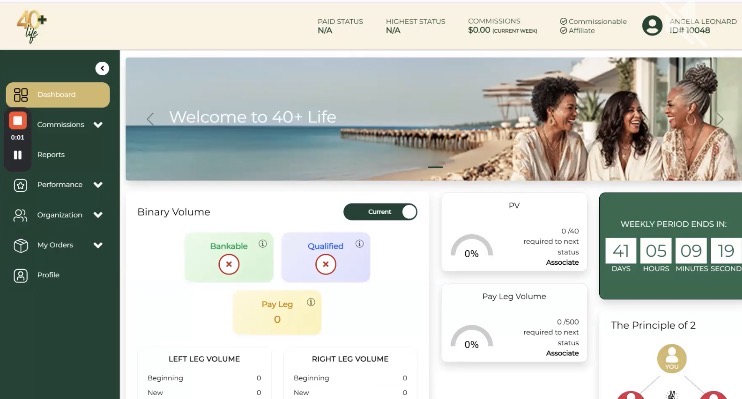The width and height of the screenshot is (742, 399).
Task: Click the $0.00 commissions amount
Action: [x=479, y=30]
